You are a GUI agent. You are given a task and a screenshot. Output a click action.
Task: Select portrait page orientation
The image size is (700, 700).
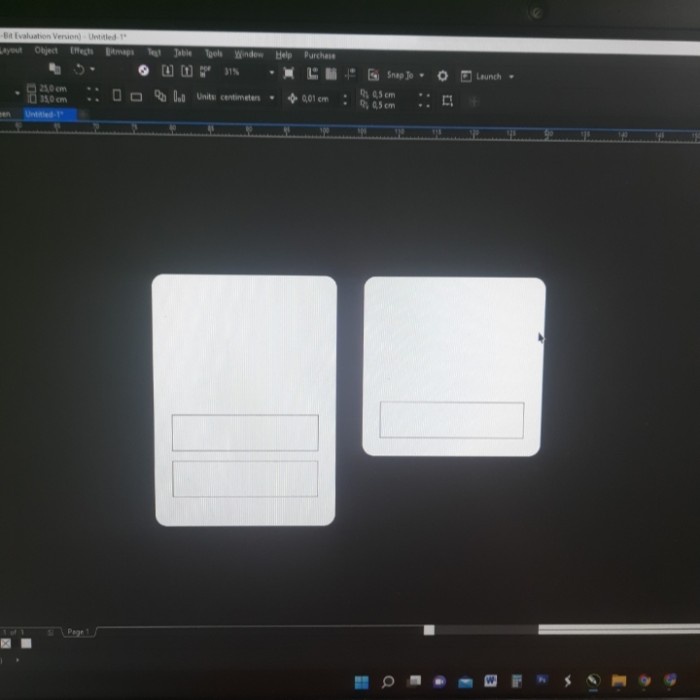(x=117, y=97)
